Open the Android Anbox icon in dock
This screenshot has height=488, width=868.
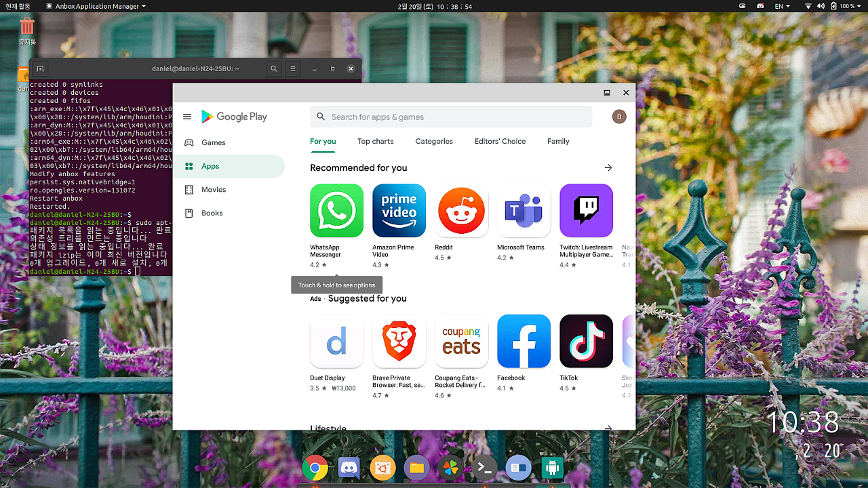coord(553,468)
